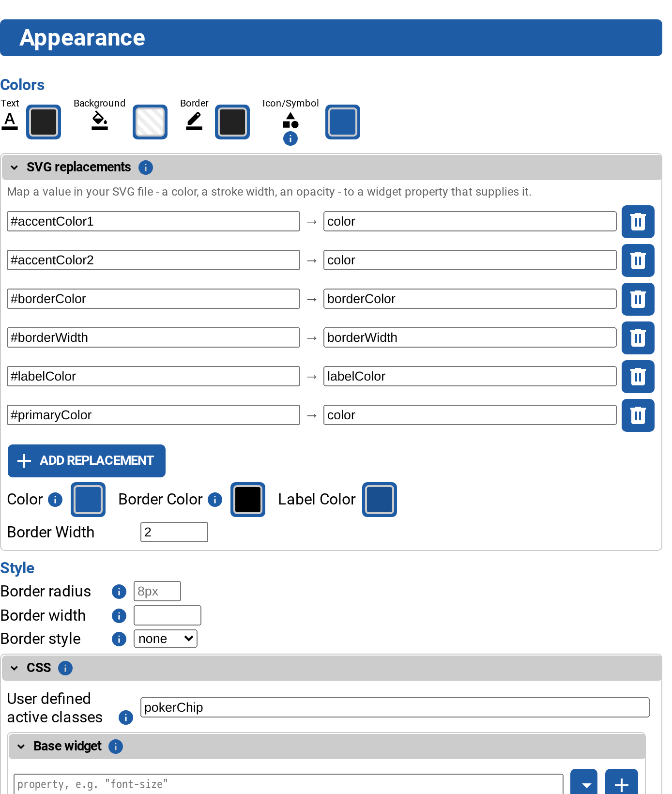Screen dimensions: 672x794
Task: Open the Base widget info icon
Action: pos(116,747)
